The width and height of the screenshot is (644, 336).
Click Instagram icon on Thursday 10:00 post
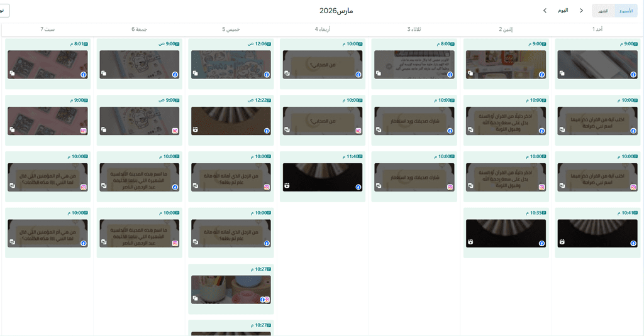pyautogui.click(x=267, y=187)
